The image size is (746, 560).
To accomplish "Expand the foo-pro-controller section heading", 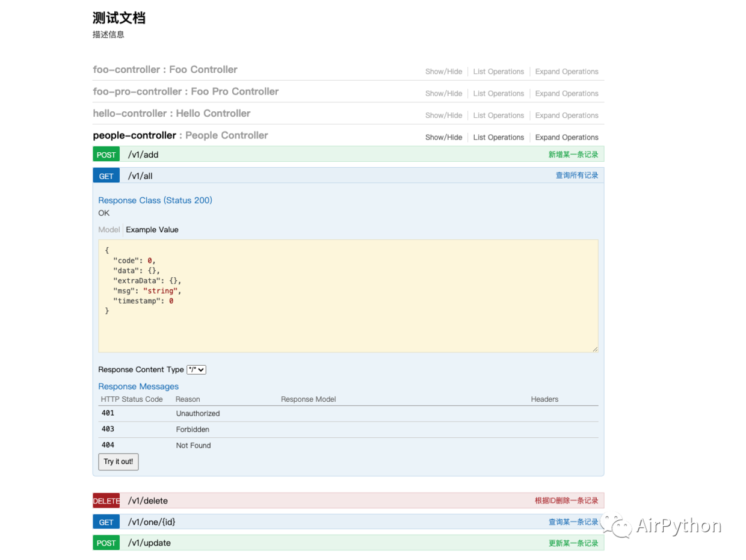I will (185, 91).
